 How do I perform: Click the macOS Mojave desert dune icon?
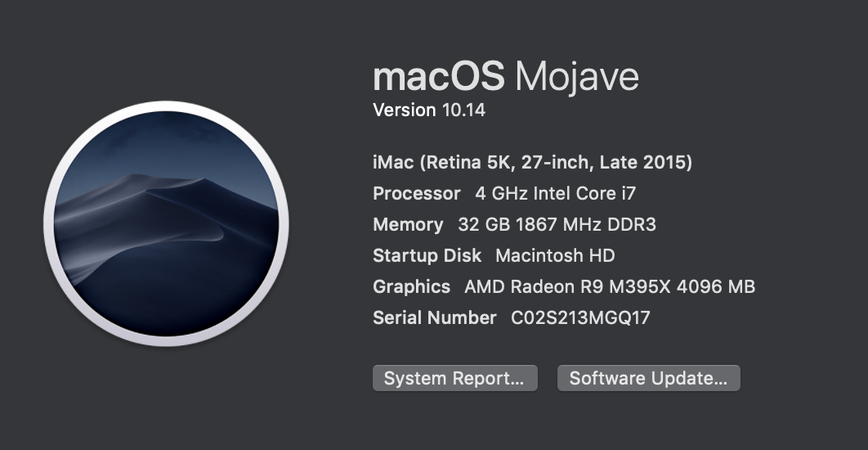click(166, 224)
